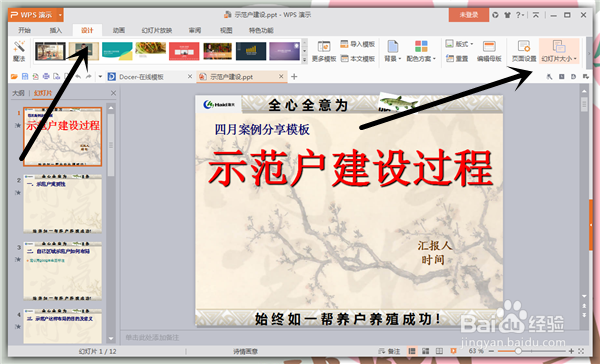Image resolution: width=600 pixels, height=364 pixels.
Task: Select slide 4 thumbnail
Action: click(63, 326)
